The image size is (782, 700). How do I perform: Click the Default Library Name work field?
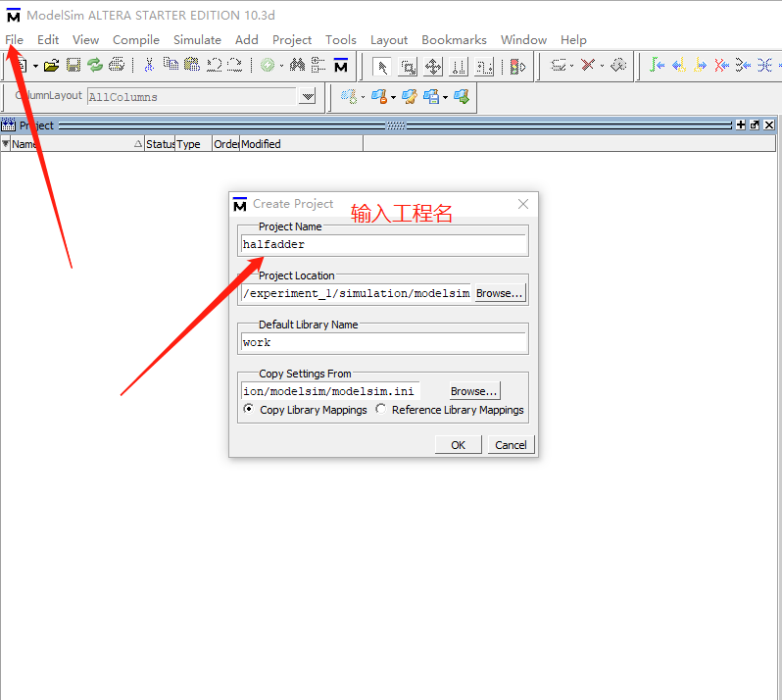tap(383, 342)
